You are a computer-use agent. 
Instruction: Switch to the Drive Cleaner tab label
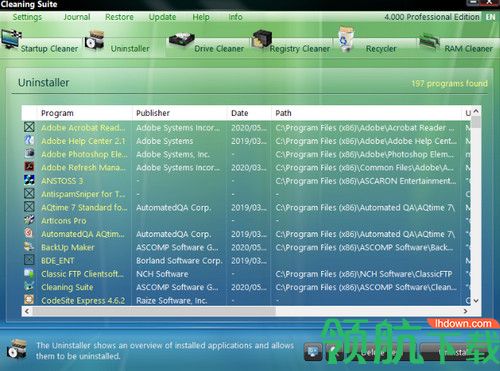(x=219, y=49)
